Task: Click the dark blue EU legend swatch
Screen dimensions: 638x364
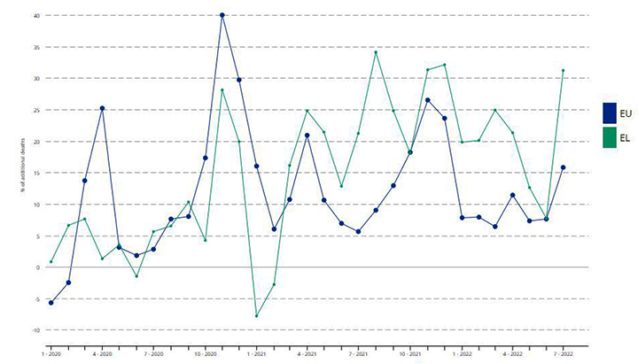Action: [x=610, y=113]
